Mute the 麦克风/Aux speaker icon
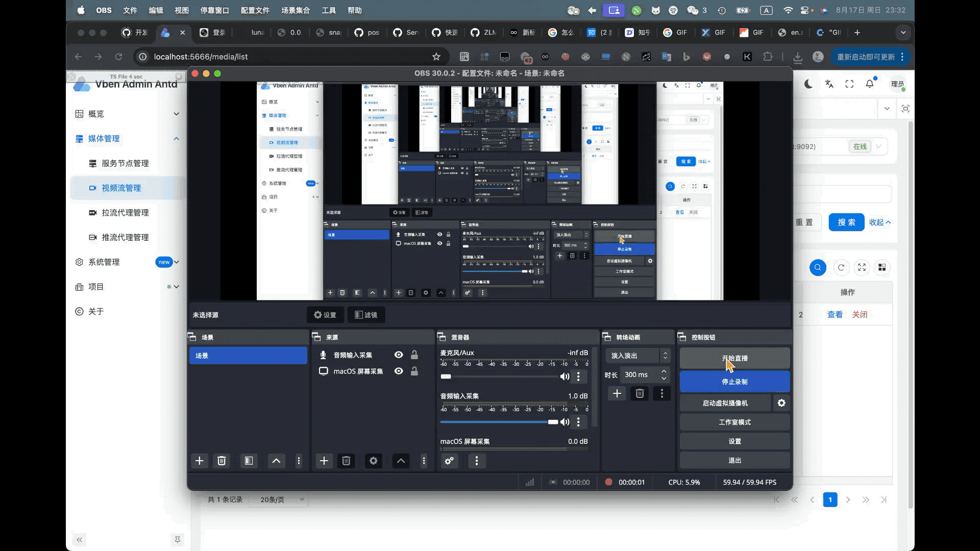Screen dimensions: 980x551 click(x=565, y=377)
